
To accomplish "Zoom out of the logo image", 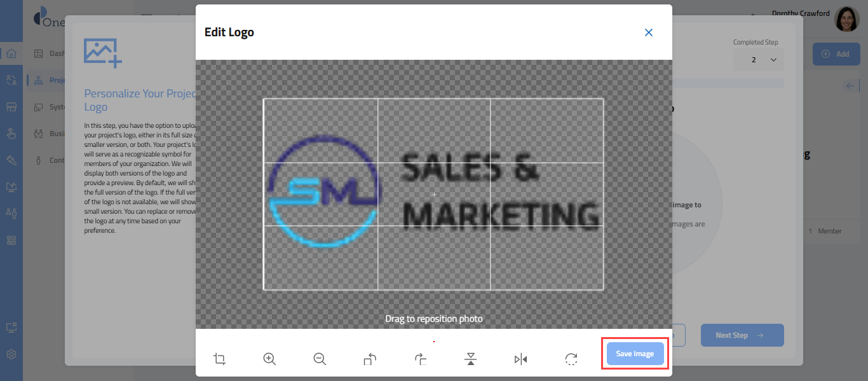I will pos(320,359).
